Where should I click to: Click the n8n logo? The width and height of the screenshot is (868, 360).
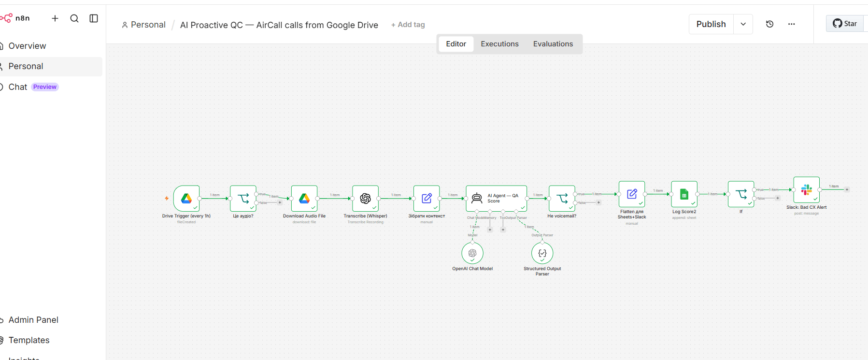click(x=15, y=18)
